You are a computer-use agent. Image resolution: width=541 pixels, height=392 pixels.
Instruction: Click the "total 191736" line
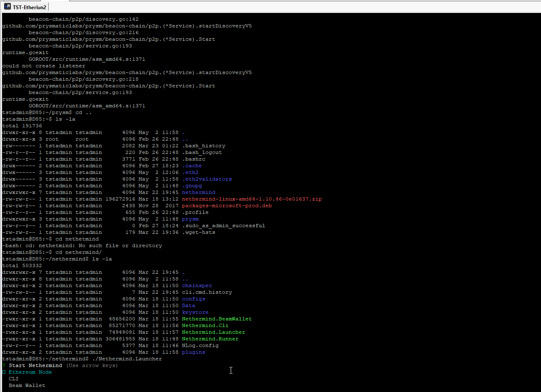22,126
